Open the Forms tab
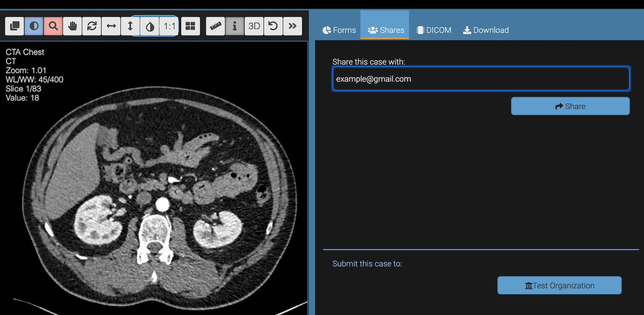This screenshot has width=644, height=315. 339,30
